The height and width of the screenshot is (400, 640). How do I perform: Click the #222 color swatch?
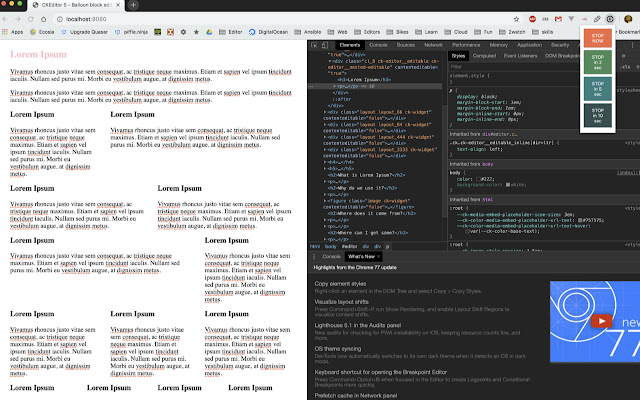(478, 179)
